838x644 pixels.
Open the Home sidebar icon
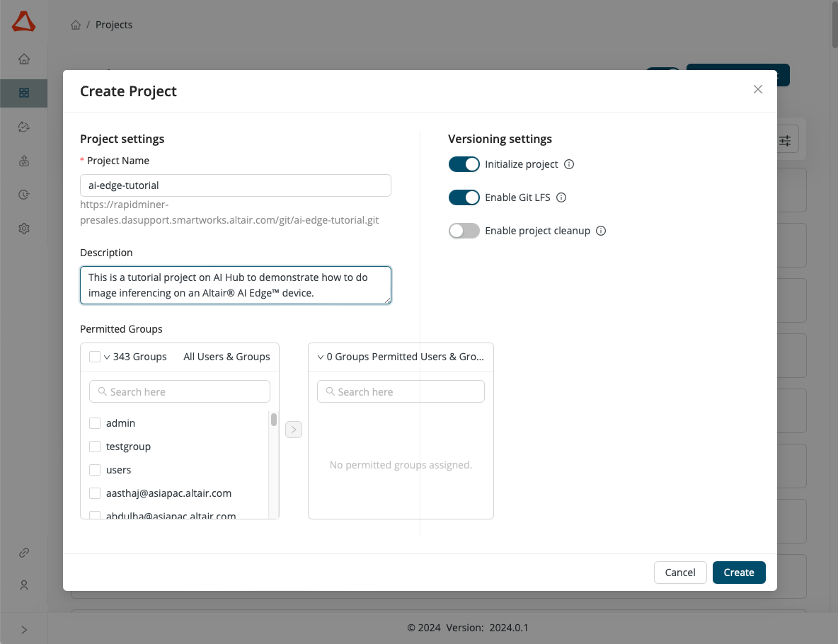(x=24, y=59)
